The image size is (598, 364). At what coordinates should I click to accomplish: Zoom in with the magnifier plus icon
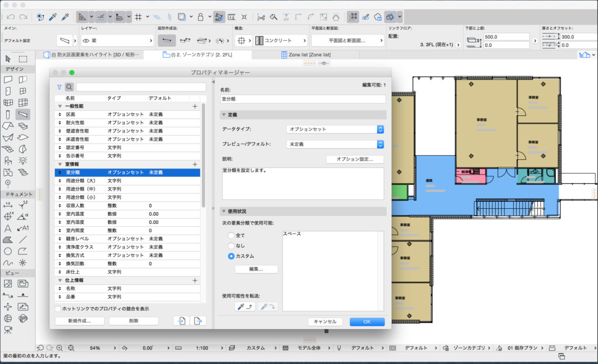[60, 348]
